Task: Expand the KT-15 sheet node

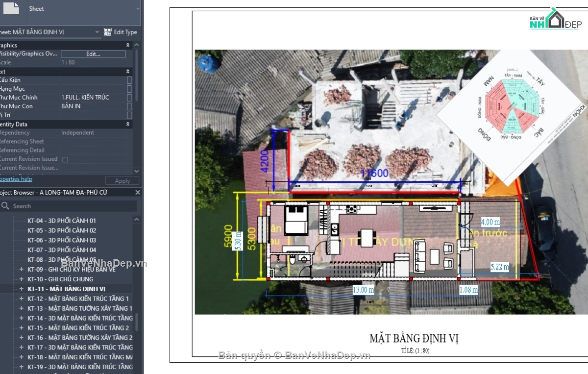Action: pos(21,328)
